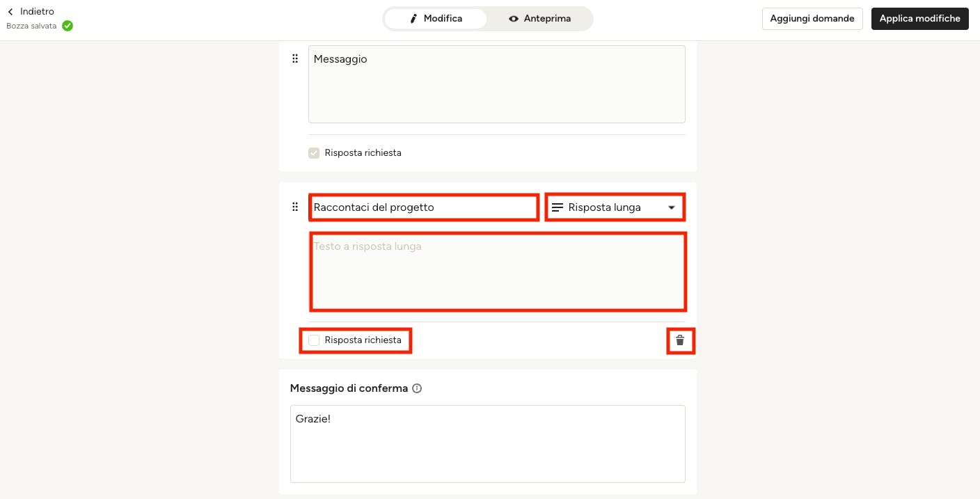This screenshot has width=980, height=499.
Task: Switch to the Anteprima tab
Action: 539,19
